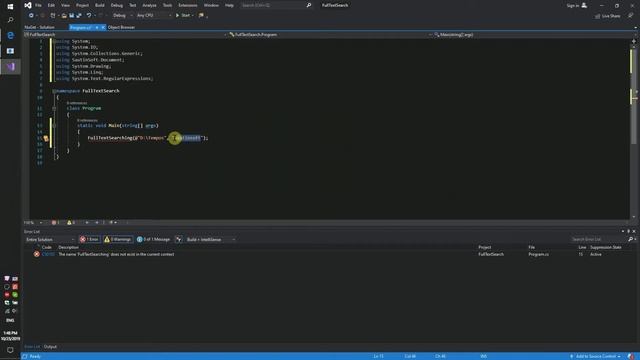Click the error code link in Error List

[x=48, y=254]
